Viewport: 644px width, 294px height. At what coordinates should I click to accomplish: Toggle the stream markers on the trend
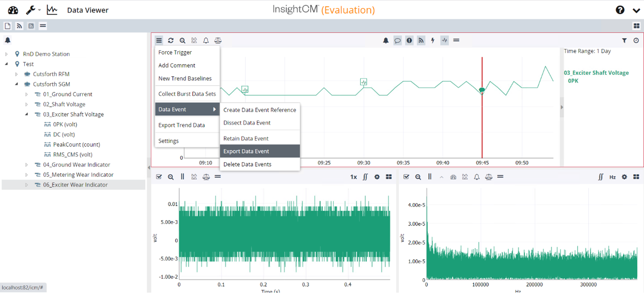pos(421,41)
